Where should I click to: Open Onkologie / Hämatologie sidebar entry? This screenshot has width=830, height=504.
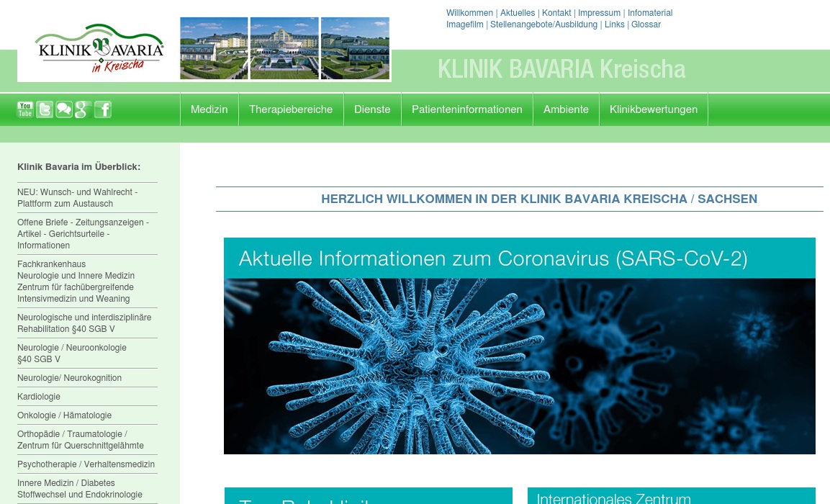click(65, 415)
